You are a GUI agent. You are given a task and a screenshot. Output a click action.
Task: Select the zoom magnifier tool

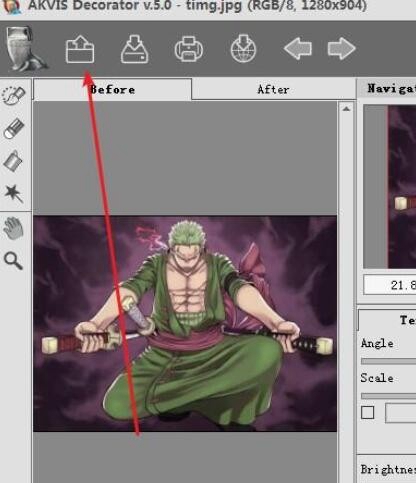(13, 261)
